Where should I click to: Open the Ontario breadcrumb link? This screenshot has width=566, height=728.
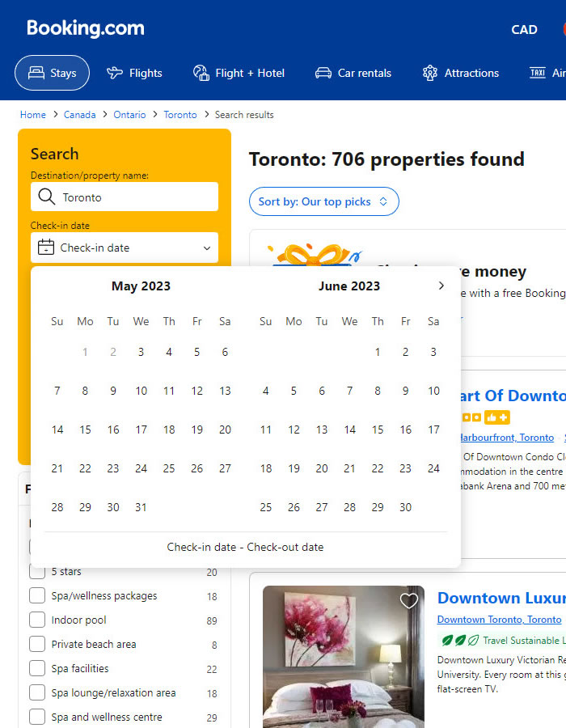(129, 115)
